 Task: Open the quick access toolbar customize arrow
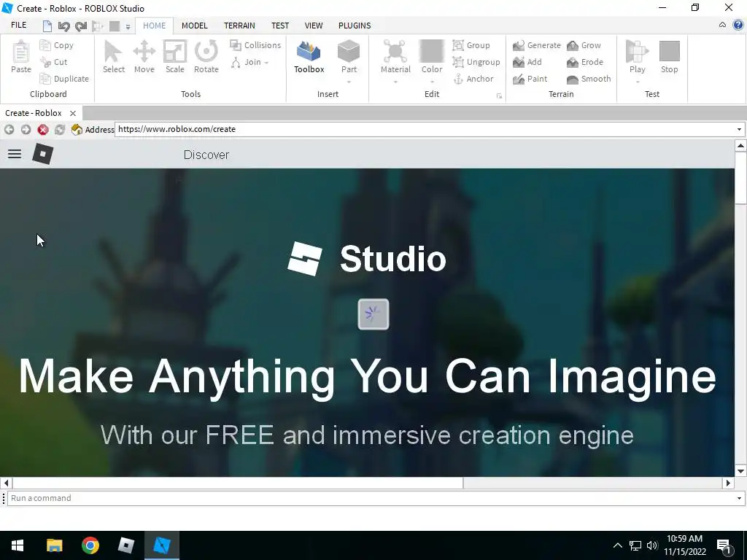[x=128, y=27]
